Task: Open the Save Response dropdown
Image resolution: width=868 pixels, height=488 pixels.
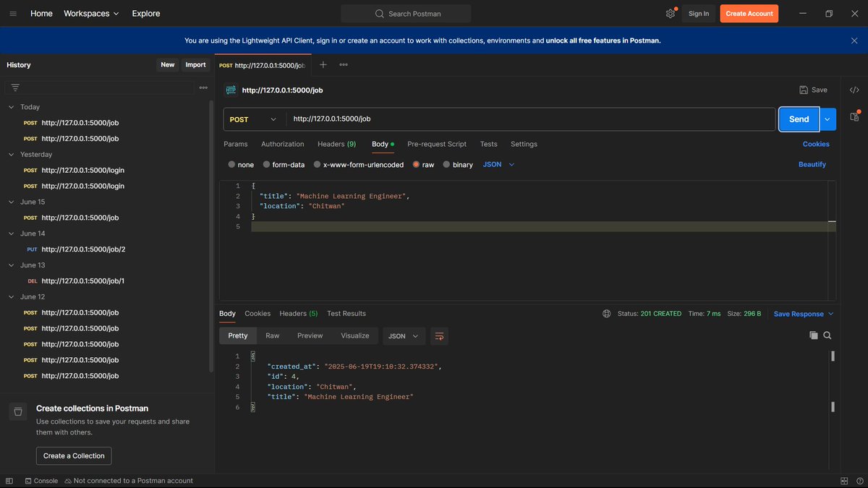Action: point(804,314)
